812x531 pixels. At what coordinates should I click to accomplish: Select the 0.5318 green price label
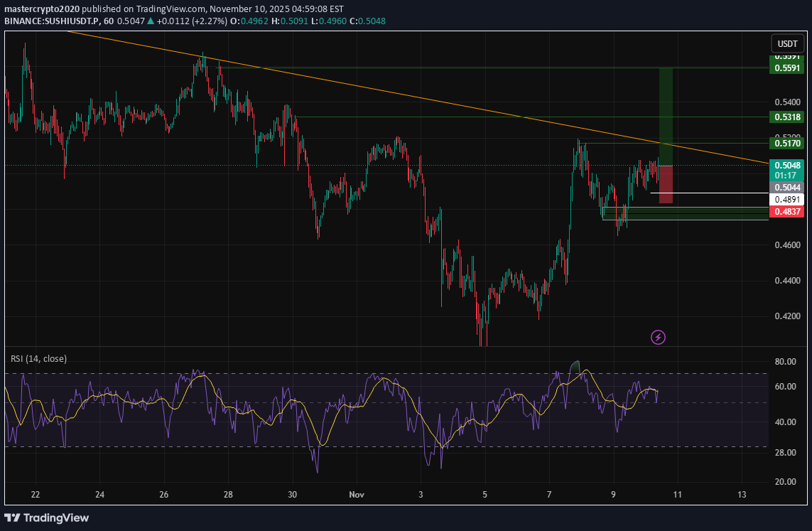tap(787, 117)
